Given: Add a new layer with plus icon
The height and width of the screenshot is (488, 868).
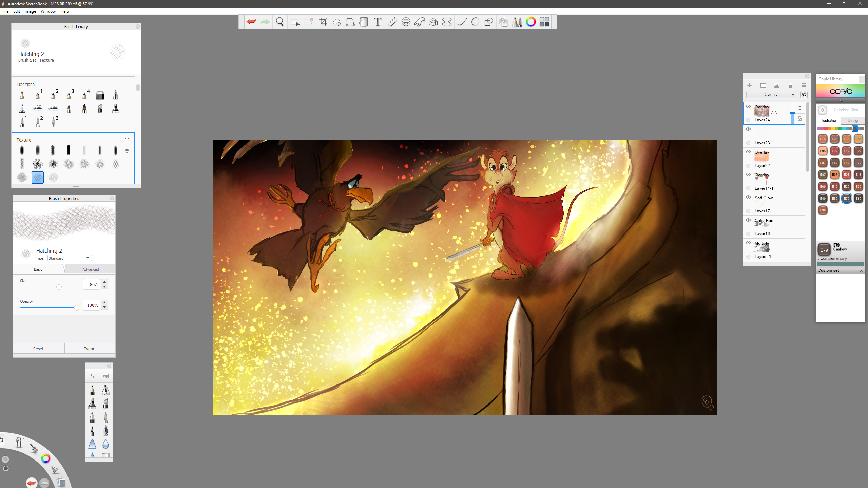Looking at the screenshot, I should click(x=749, y=85).
